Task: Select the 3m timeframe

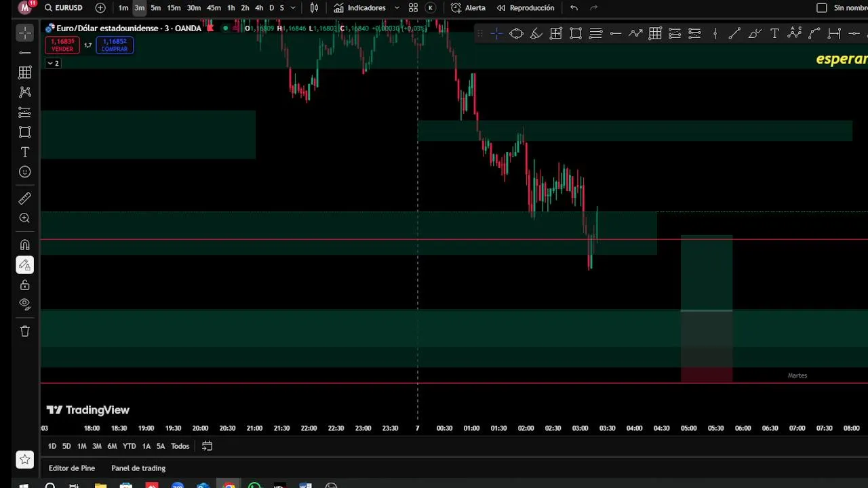Action: 140,8
